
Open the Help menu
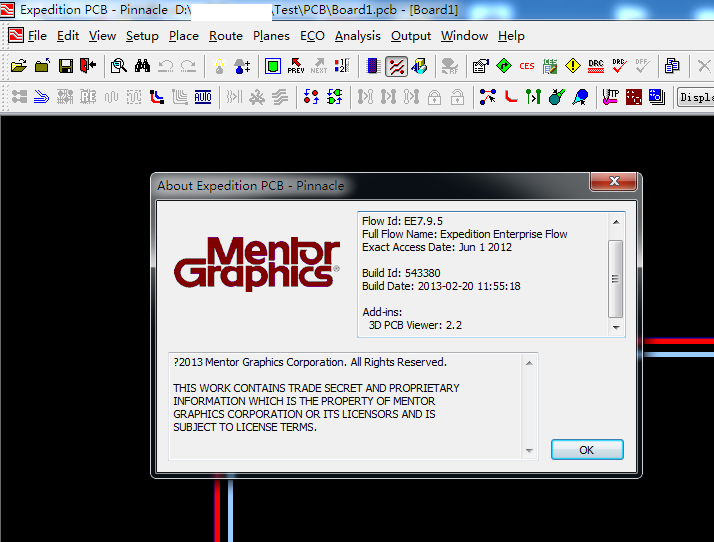[511, 36]
